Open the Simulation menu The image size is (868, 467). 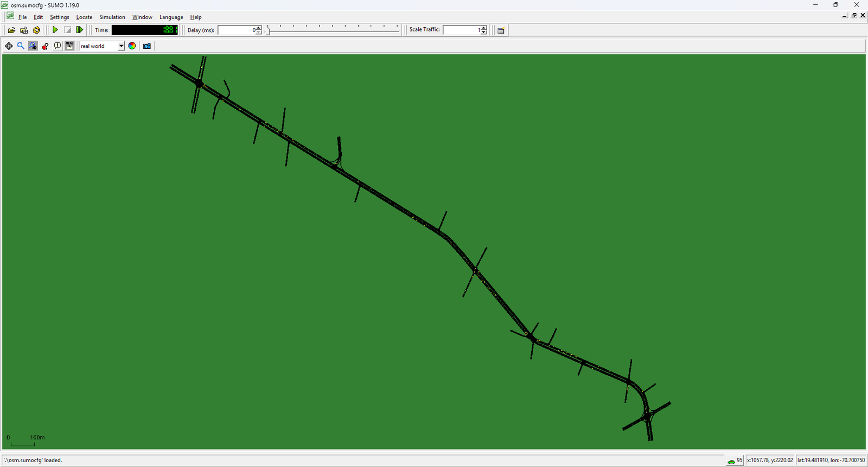112,17
